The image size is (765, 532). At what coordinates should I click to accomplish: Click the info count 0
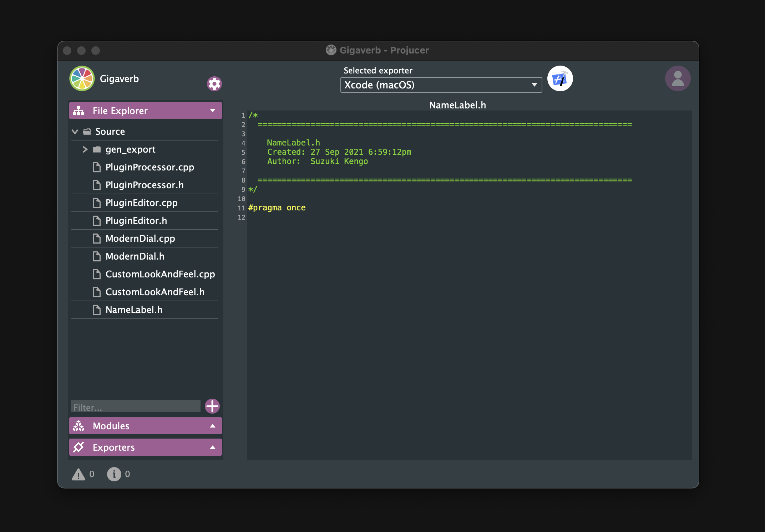pyautogui.click(x=127, y=474)
